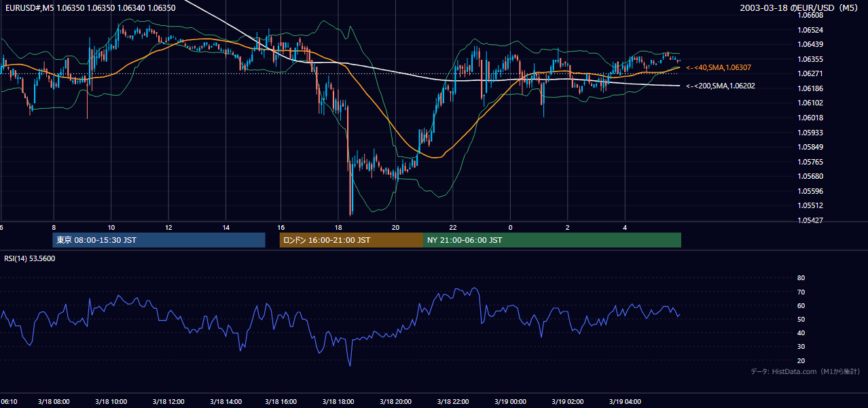Click the 3/18 16:00 time label

click(x=282, y=402)
